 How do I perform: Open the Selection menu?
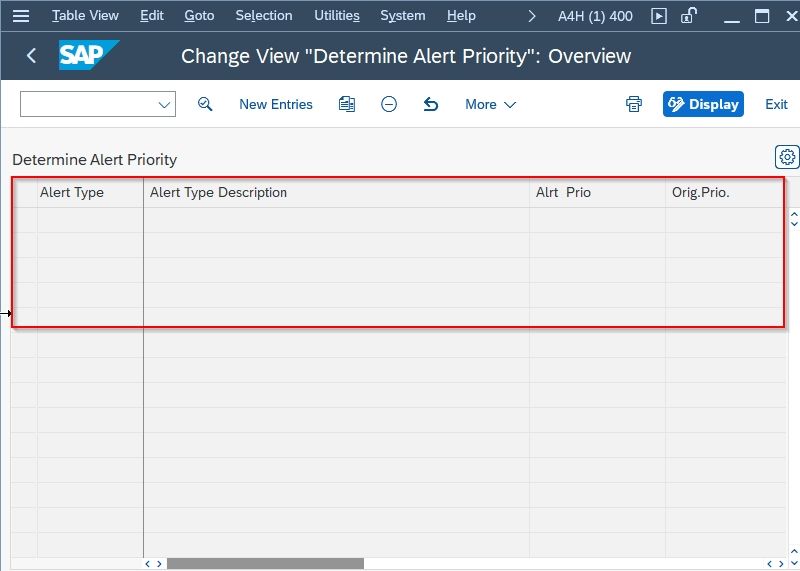click(x=264, y=16)
